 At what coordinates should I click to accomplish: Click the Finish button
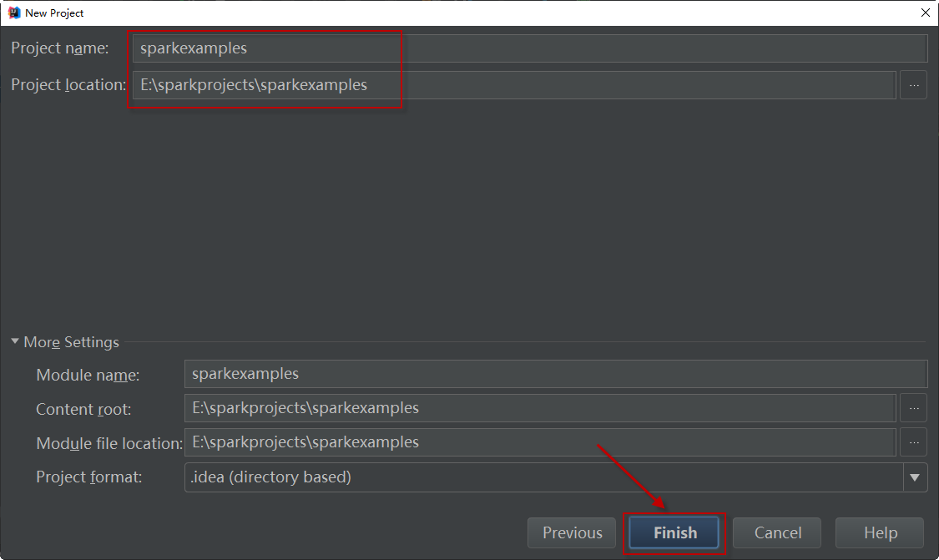[x=674, y=532]
